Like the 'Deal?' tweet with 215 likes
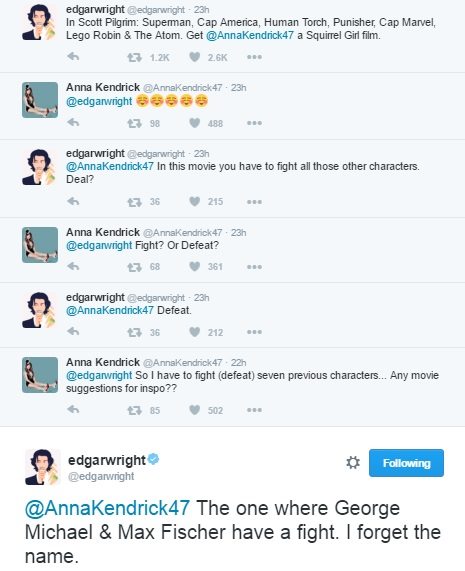This screenshot has width=465, height=571. pos(195,201)
